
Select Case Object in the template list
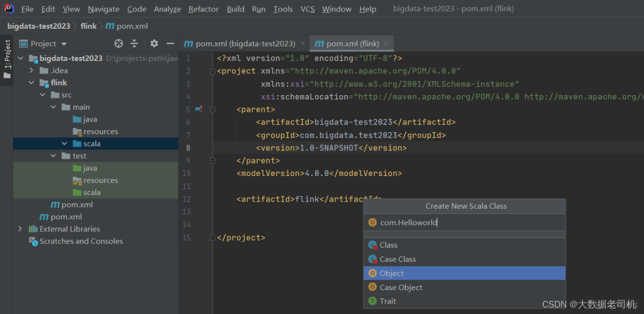(400, 287)
